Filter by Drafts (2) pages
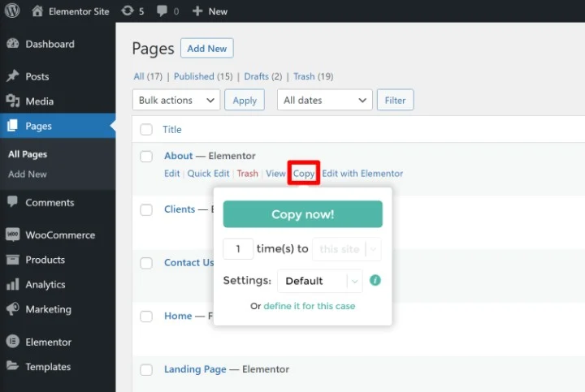585x392 pixels. click(263, 76)
